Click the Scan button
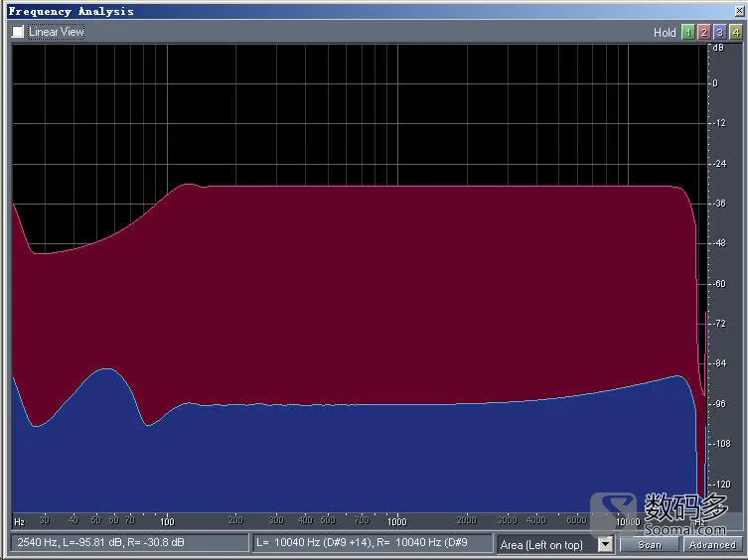Image resolution: width=748 pixels, height=560 pixels. pos(650,544)
